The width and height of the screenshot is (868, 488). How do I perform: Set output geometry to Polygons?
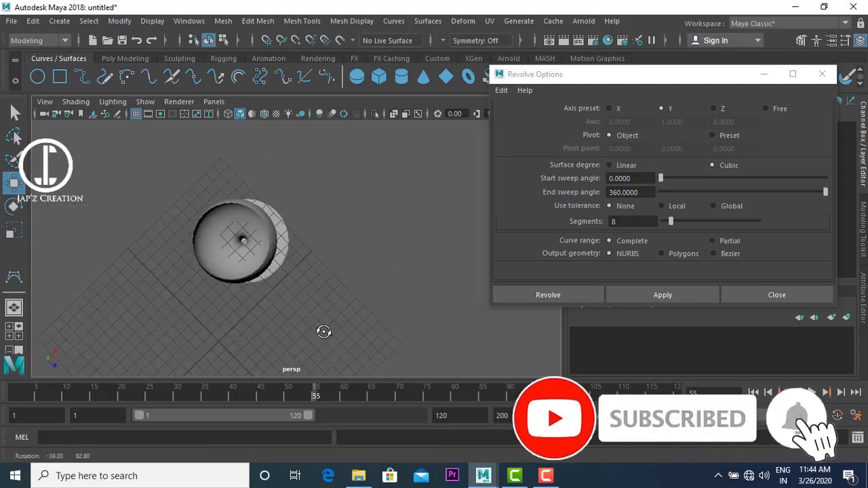point(661,253)
